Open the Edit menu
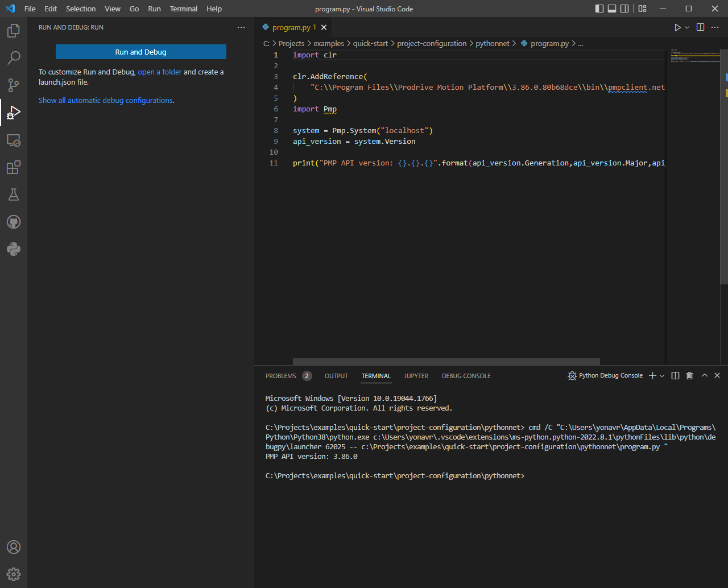728x588 pixels. click(51, 9)
